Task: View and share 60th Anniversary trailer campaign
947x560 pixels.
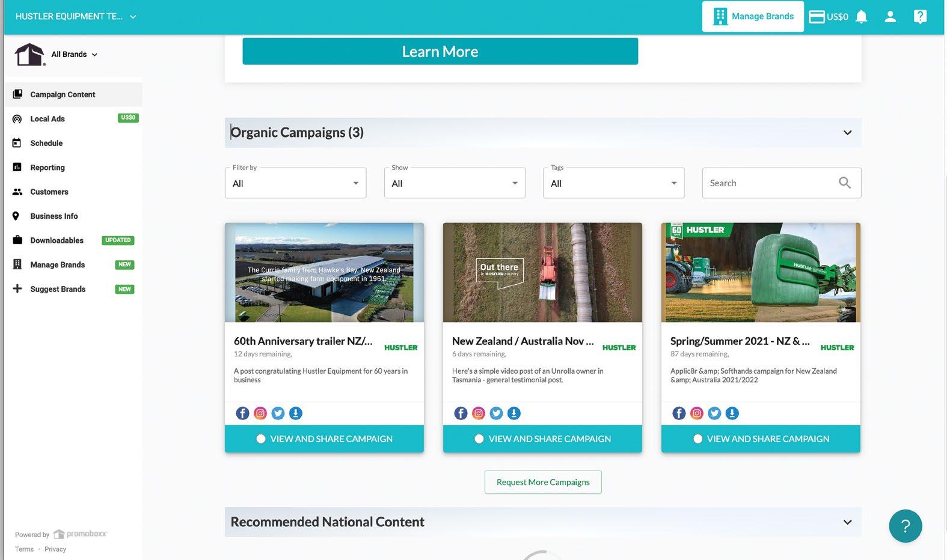Action: (x=325, y=439)
